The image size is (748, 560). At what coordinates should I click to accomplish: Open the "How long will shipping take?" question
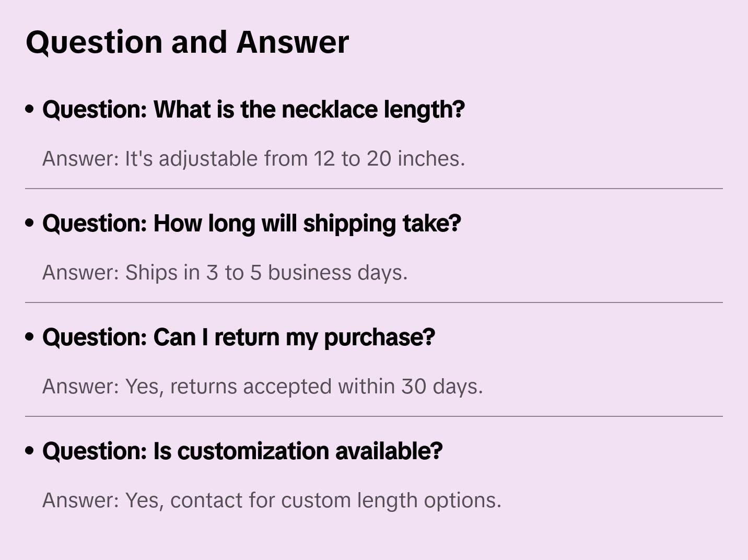251,224
